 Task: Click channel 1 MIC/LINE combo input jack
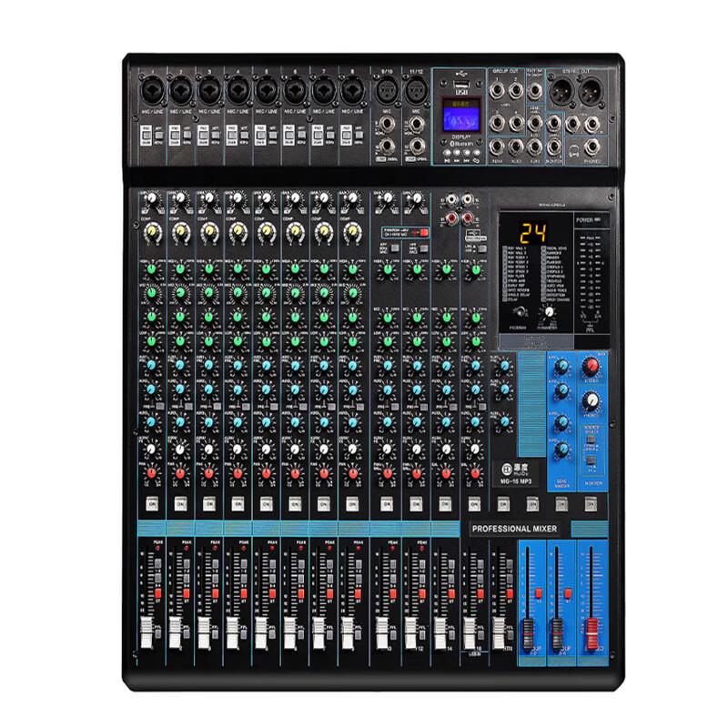152,93
